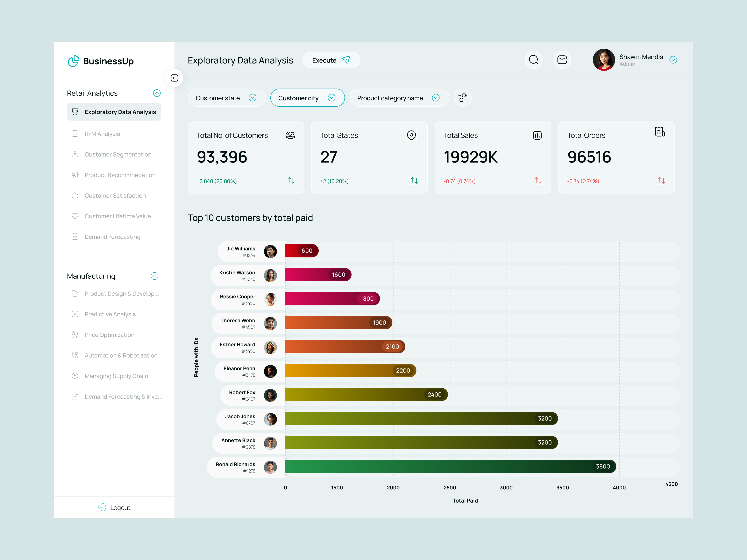Click Ronald Richards 3800 green bar
The width and height of the screenshot is (747, 560).
pyautogui.click(x=451, y=466)
